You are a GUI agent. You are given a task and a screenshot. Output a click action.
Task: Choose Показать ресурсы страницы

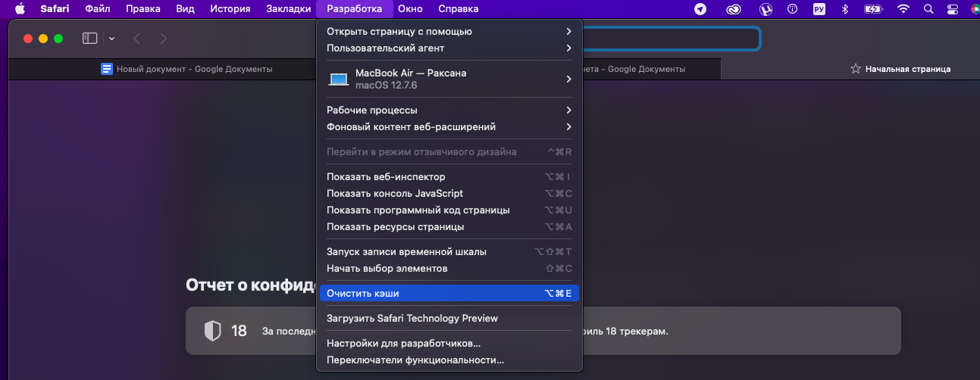(x=449, y=226)
